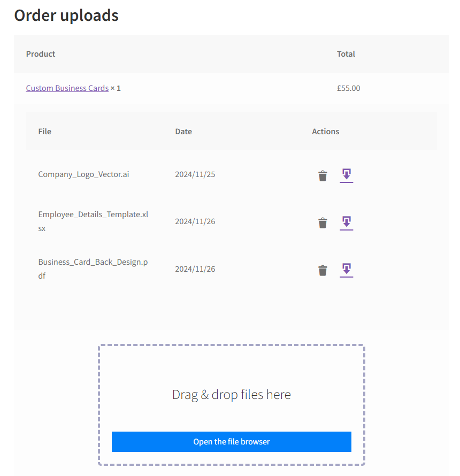Click the Product column header
Image resolution: width=460 pixels, height=476 pixels.
coord(41,54)
